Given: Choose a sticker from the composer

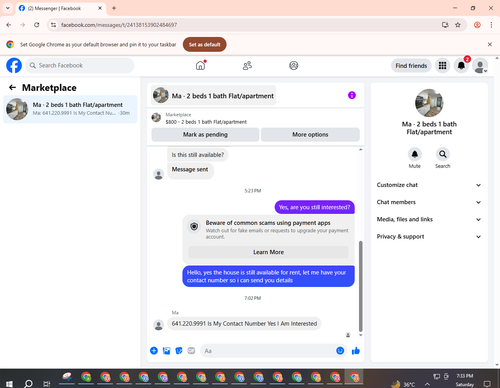Looking at the screenshot, I should pyautogui.click(x=179, y=351).
